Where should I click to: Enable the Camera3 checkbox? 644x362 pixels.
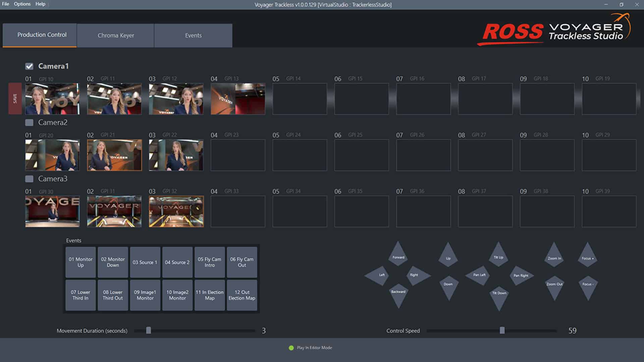pyautogui.click(x=29, y=179)
